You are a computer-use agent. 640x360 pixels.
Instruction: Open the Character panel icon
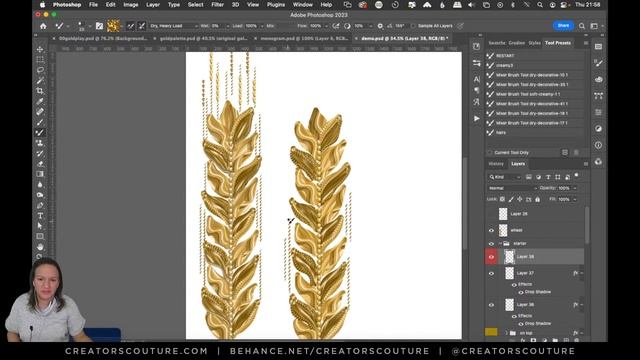point(477,79)
